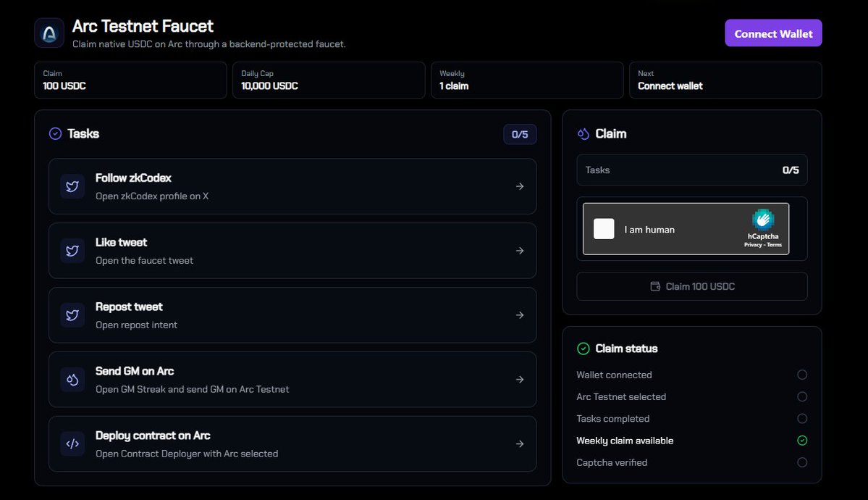
Task: Click the Twitter bird icon for Repost tweet
Action: [72, 315]
